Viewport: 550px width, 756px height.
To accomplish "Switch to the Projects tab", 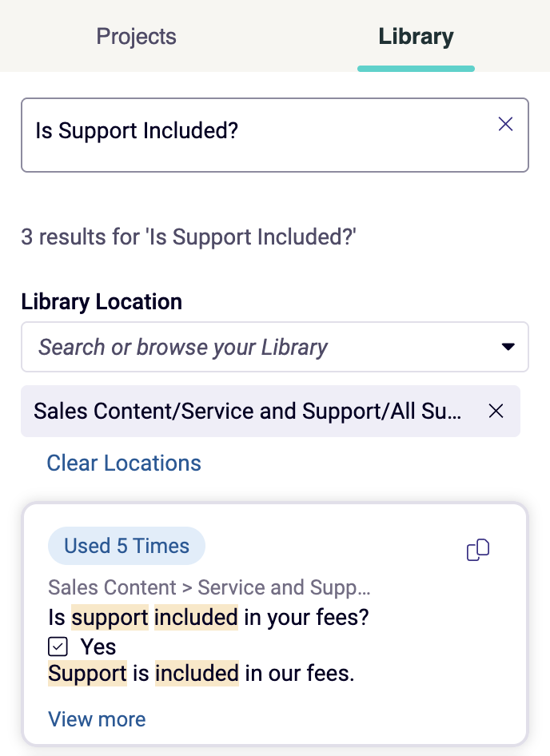I will point(136,37).
